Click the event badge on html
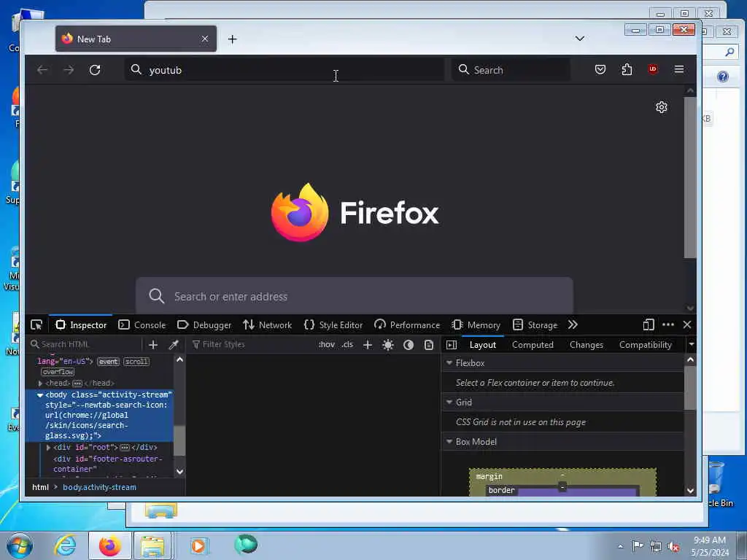747x560 pixels. (108, 362)
